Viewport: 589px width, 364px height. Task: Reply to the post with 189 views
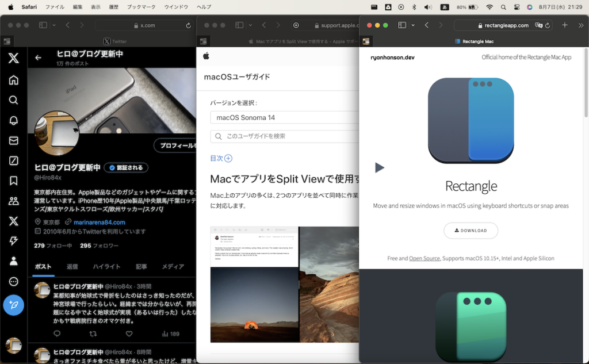tap(57, 334)
